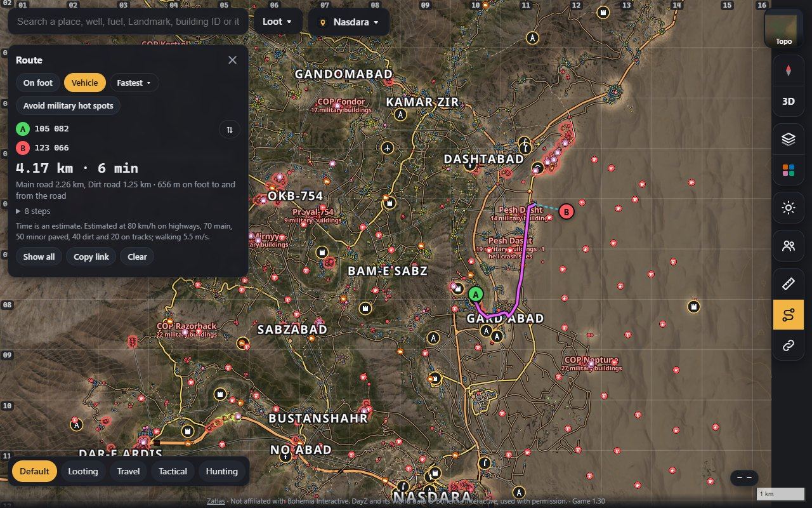
Task: Open the map layers panel icon
Action: (789, 139)
